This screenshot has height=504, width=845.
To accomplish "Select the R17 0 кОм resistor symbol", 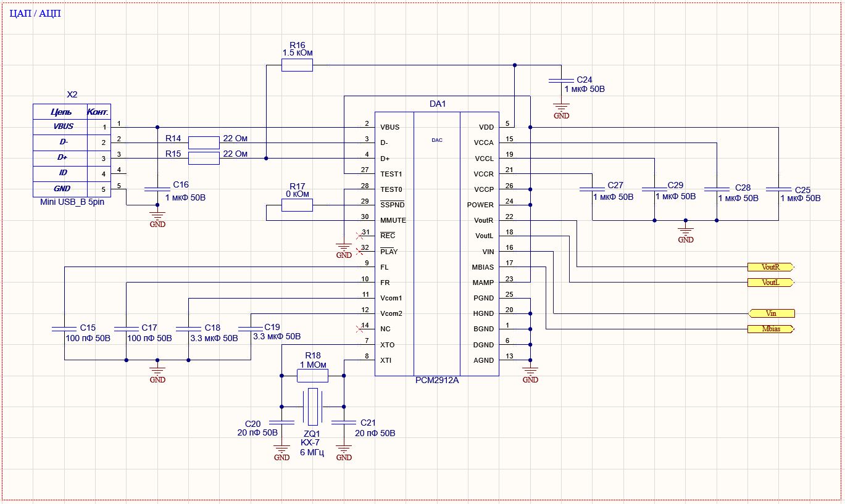I will tap(297, 205).
